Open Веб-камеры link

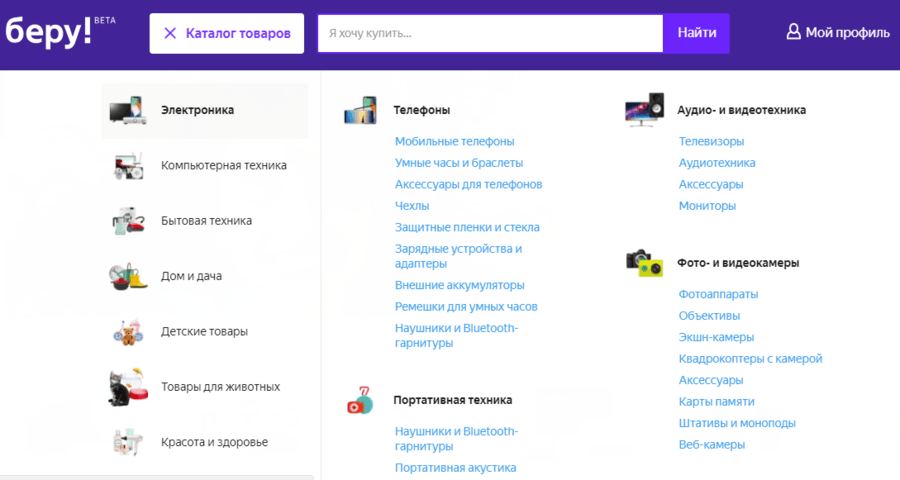pos(712,444)
